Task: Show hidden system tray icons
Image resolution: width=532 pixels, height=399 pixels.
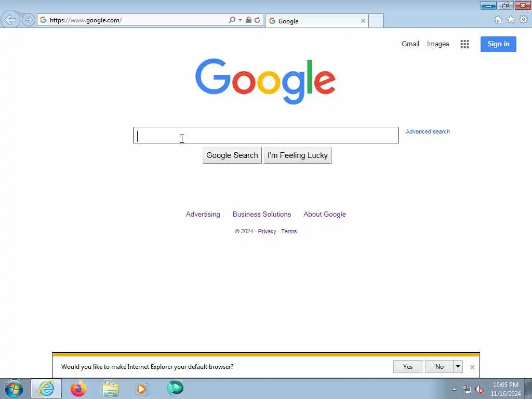Action: [x=454, y=390]
